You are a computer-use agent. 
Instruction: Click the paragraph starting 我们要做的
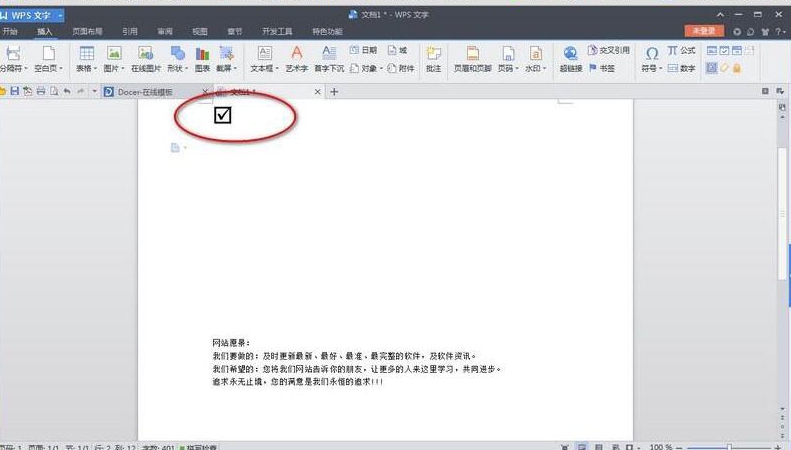click(345, 356)
